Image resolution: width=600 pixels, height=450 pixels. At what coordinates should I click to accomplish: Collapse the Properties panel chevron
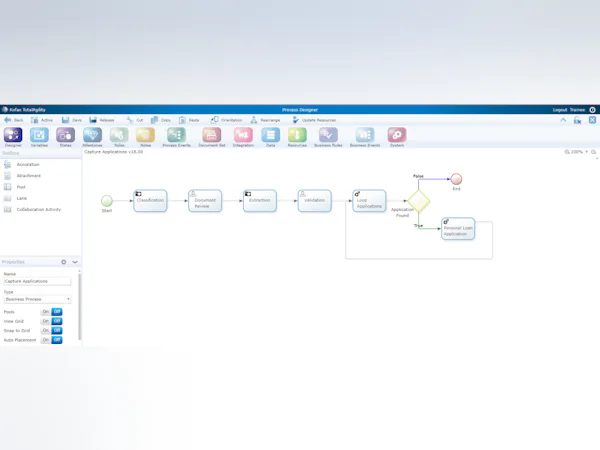(75, 262)
